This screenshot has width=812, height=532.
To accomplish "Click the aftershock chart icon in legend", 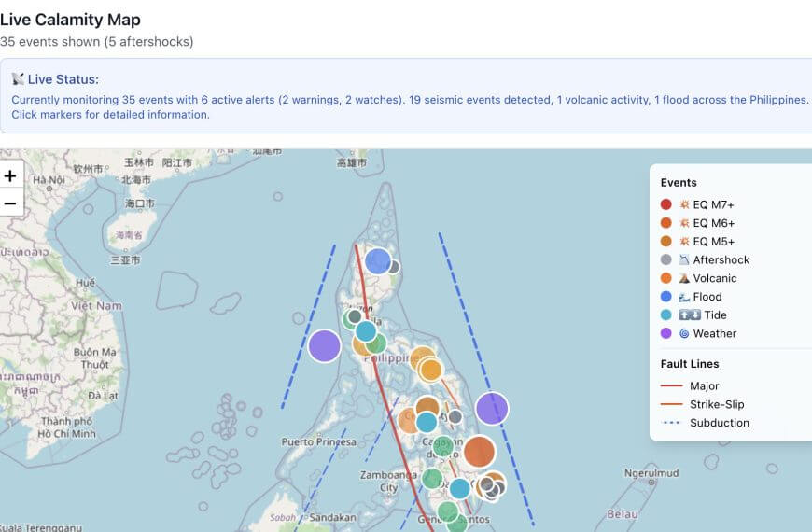I will (684, 260).
